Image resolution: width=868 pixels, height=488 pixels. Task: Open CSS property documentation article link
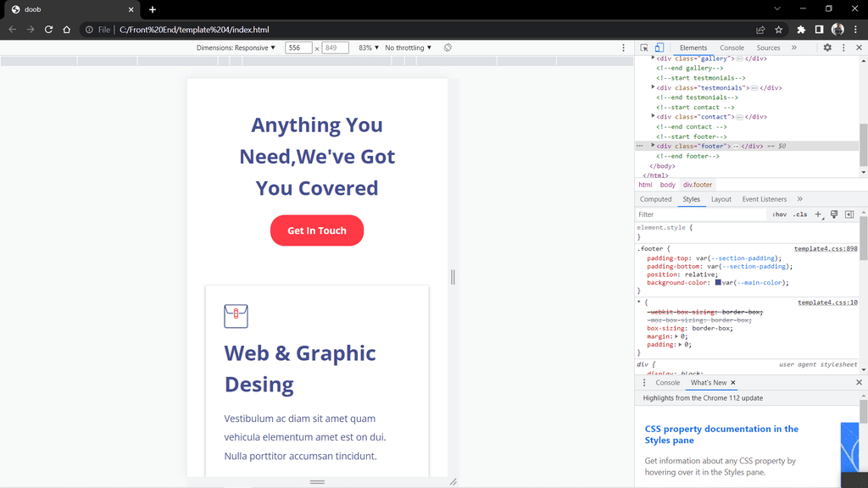(x=721, y=435)
